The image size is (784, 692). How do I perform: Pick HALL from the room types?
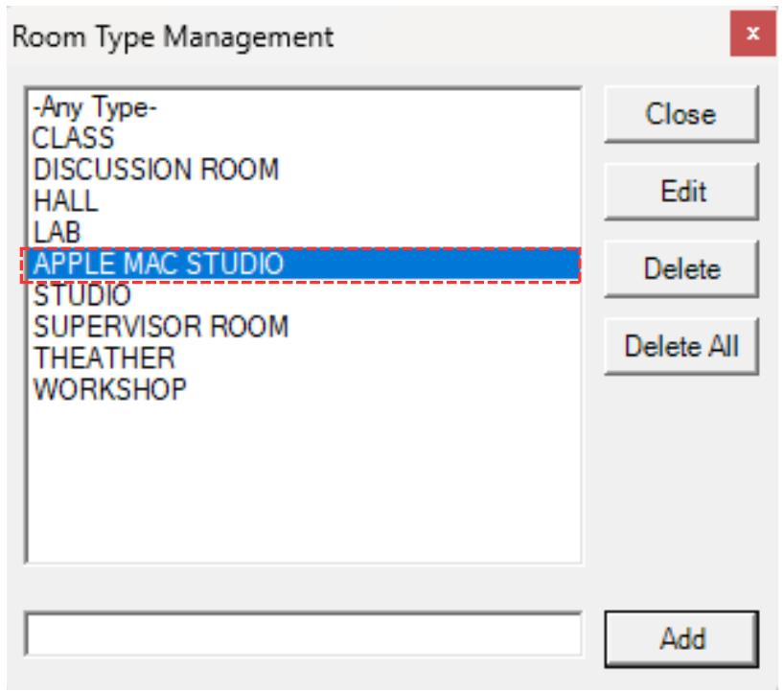click(x=65, y=201)
